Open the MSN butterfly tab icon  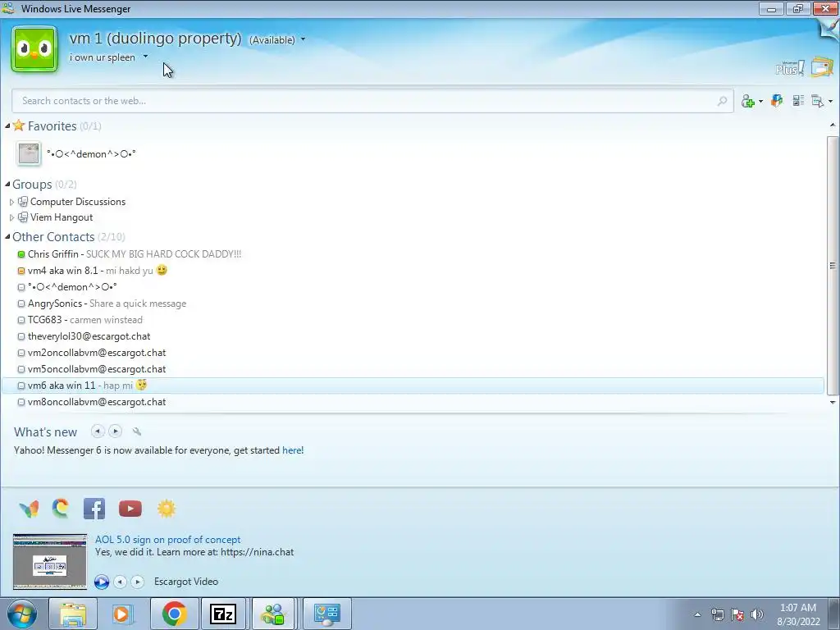tap(29, 509)
